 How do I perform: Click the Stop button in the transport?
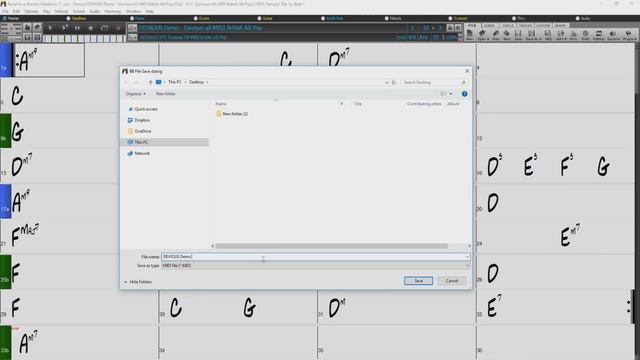pos(91,28)
